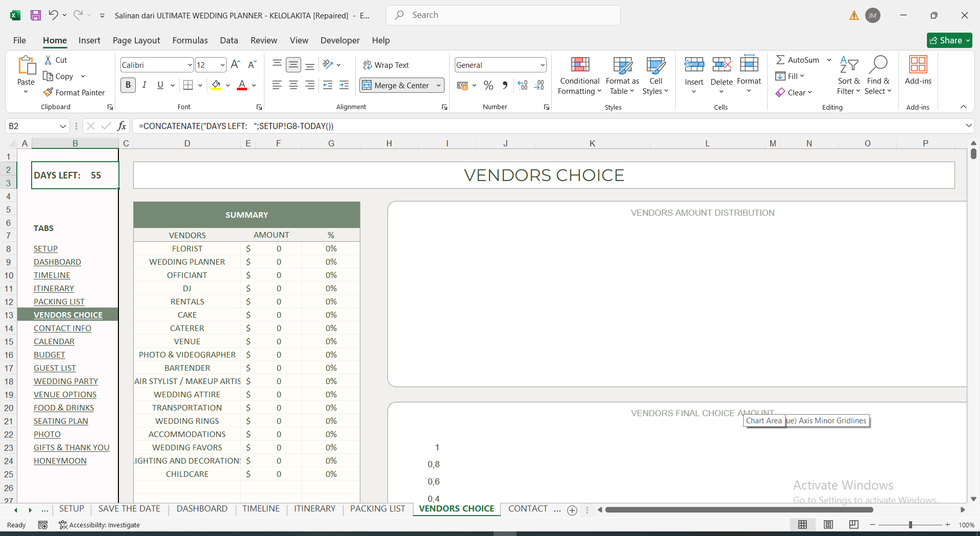Toggle Italic formatting
The image size is (980, 536).
pos(144,85)
